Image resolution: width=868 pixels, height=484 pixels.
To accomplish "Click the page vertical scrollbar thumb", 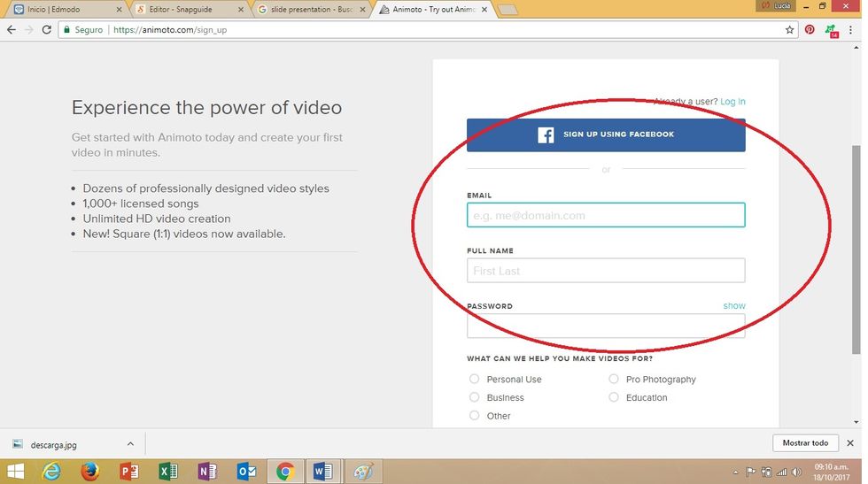I will pos(856,249).
